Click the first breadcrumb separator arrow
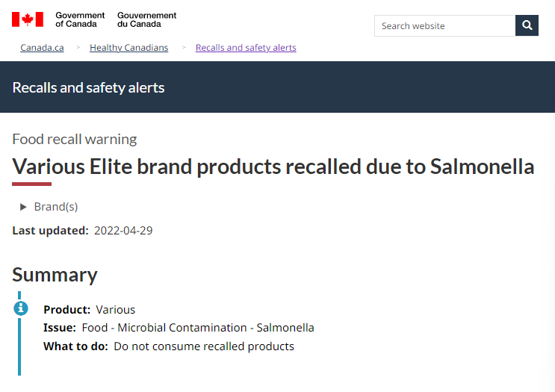 (x=78, y=47)
